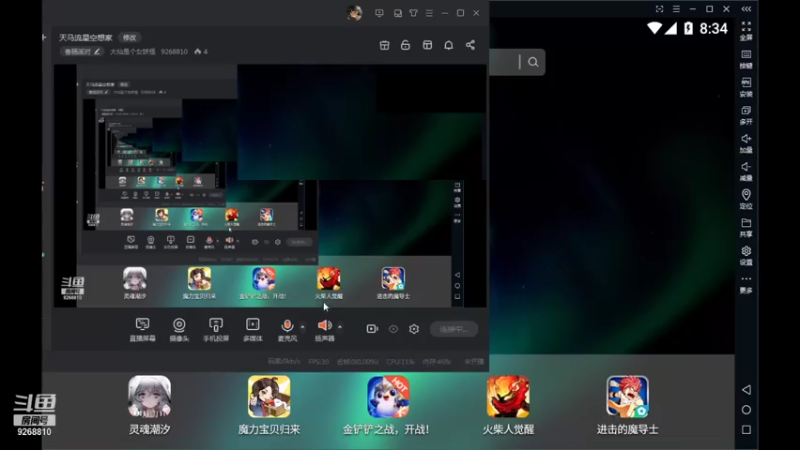Click the 天马流星空想家 room title

(86, 37)
